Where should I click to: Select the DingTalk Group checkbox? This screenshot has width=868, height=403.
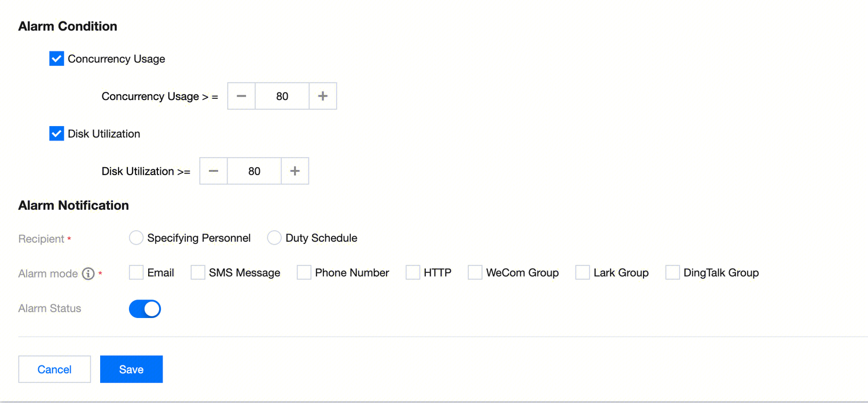(x=672, y=273)
